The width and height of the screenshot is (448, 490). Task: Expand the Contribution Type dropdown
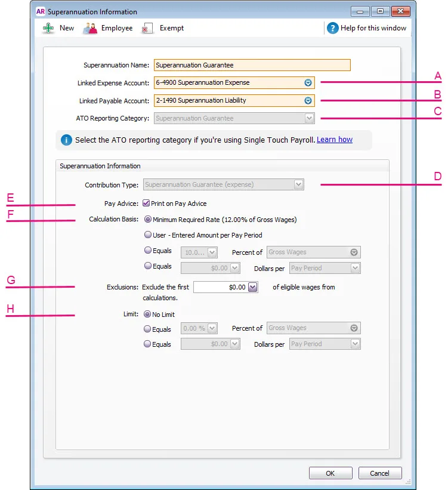(x=299, y=184)
